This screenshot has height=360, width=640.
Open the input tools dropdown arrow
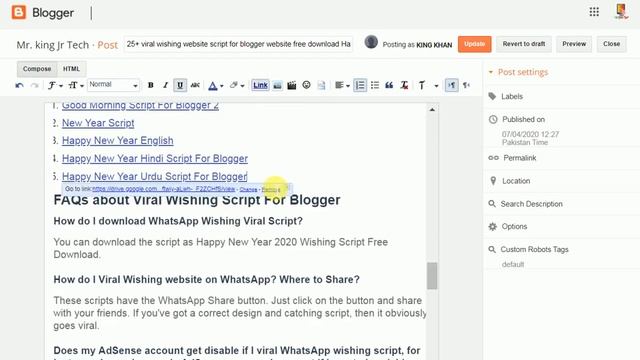[x=436, y=86]
